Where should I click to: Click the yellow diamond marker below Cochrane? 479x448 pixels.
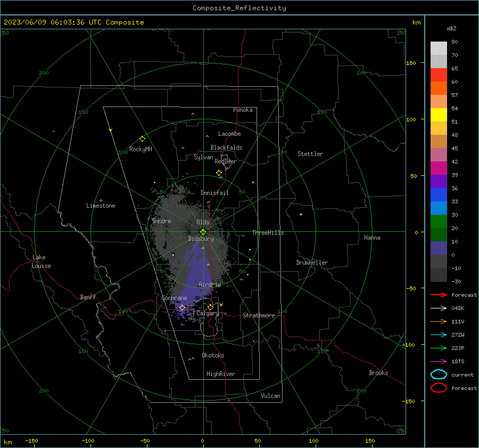pyautogui.click(x=182, y=307)
